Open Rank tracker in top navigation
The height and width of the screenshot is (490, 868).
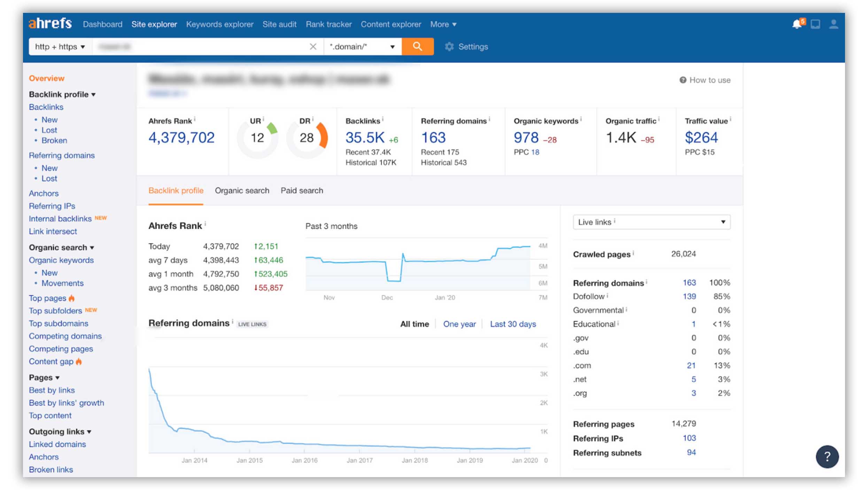click(x=329, y=24)
